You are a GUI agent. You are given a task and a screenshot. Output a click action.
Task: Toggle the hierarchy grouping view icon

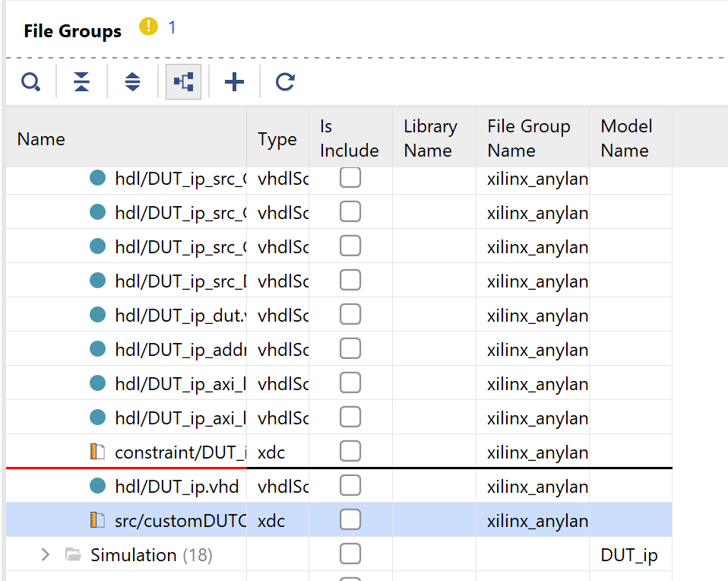184,82
